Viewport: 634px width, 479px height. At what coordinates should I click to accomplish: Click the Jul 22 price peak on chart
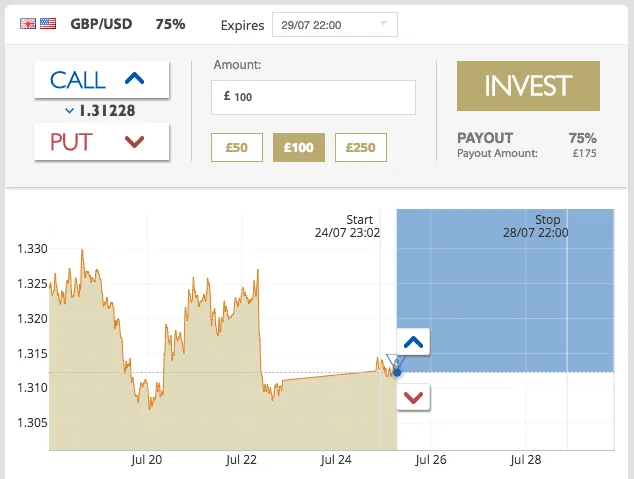[x=258, y=270]
